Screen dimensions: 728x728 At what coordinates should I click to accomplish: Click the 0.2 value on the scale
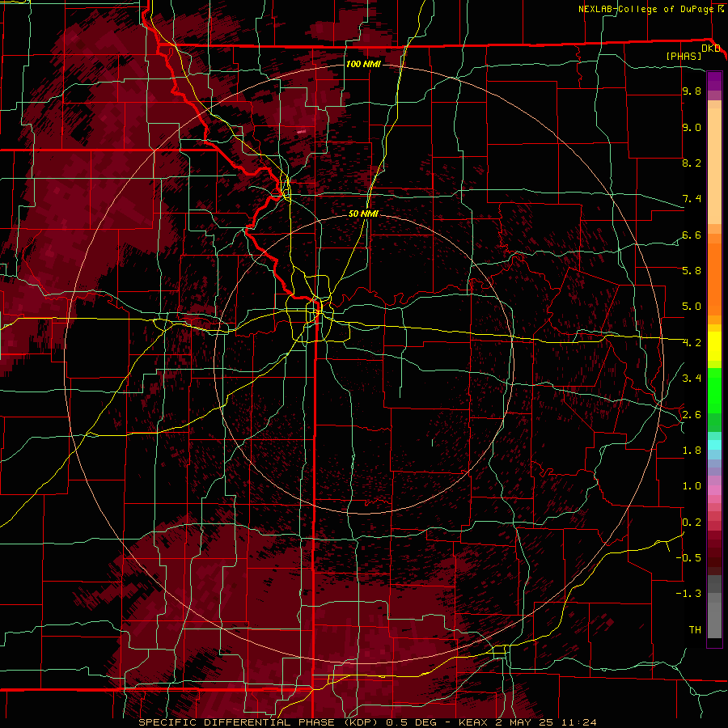click(x=692, y=522)
